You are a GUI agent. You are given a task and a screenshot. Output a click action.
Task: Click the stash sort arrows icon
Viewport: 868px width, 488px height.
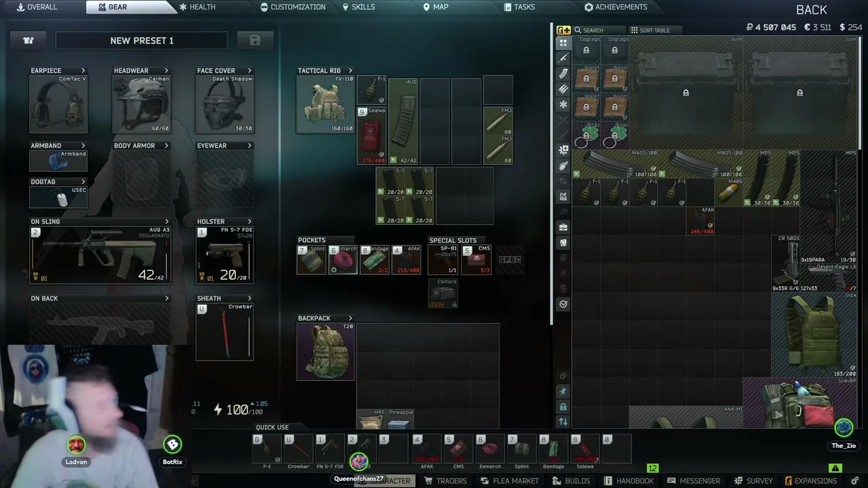click(x=564, y=422)
